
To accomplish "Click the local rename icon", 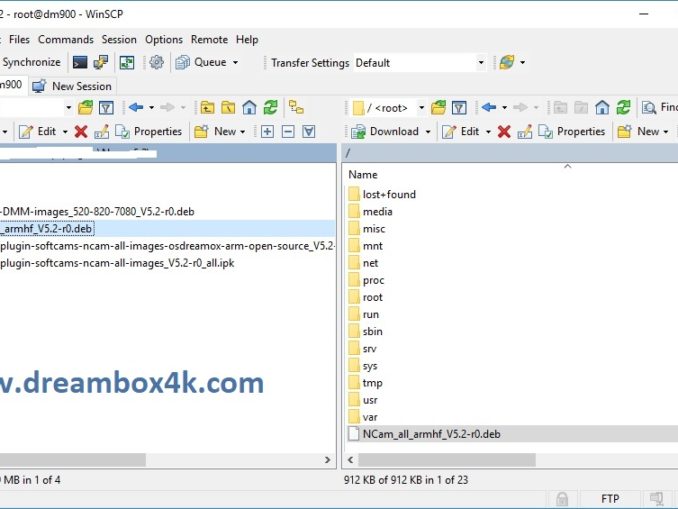I will pos(102,131).
